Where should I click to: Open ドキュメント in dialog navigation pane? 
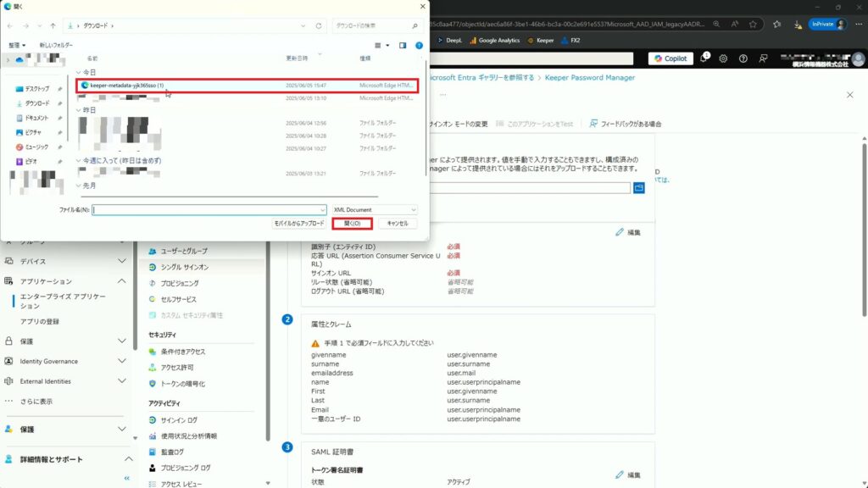pyautogui.click(x=36, y=118)
